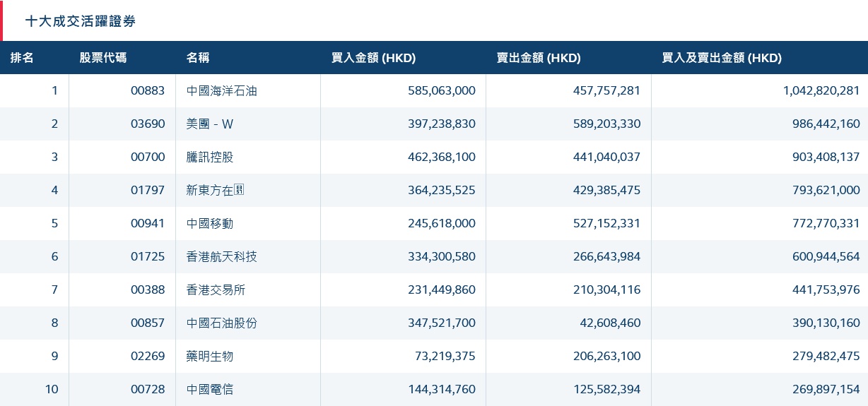Select stock code 00388
868x406 pixels.
pyautogui.click(x=148, y=289)
